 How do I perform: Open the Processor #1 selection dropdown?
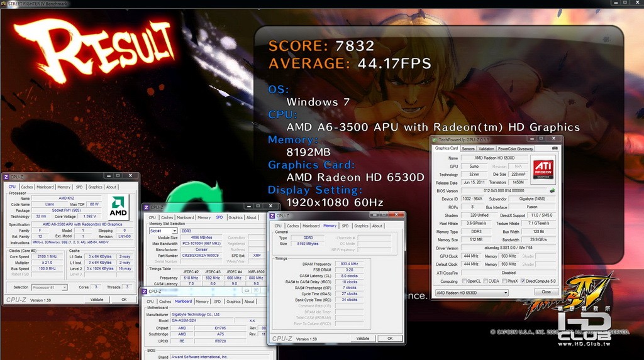tap(49, 287)
